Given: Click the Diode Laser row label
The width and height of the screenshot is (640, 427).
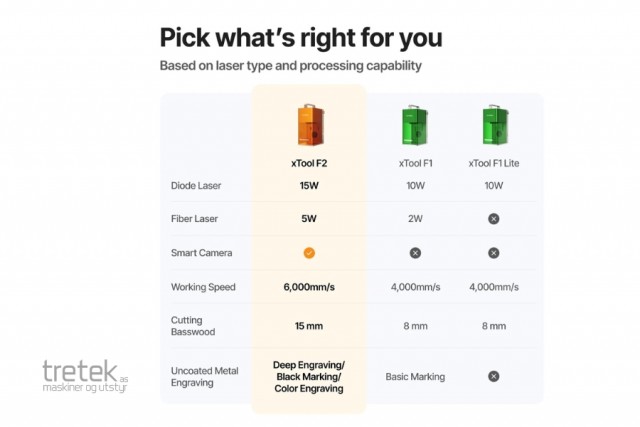Looking at the screenshot, I should (x=196, y=185).
